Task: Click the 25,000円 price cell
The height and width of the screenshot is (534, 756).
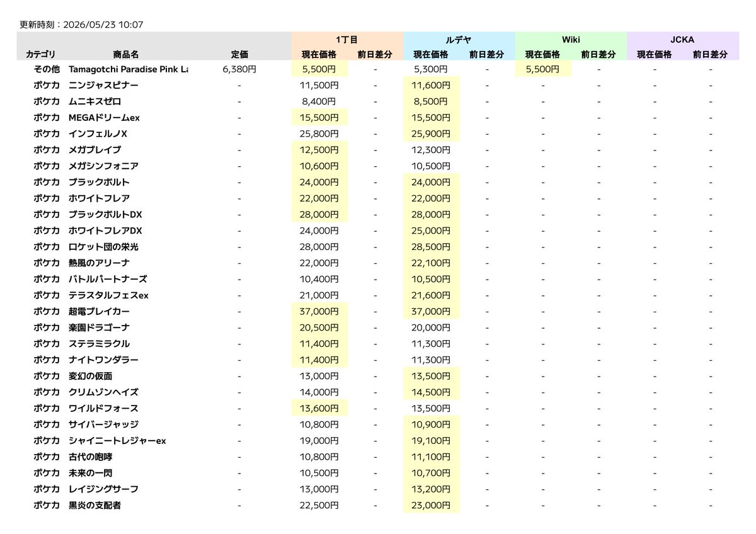Action: 432,230
